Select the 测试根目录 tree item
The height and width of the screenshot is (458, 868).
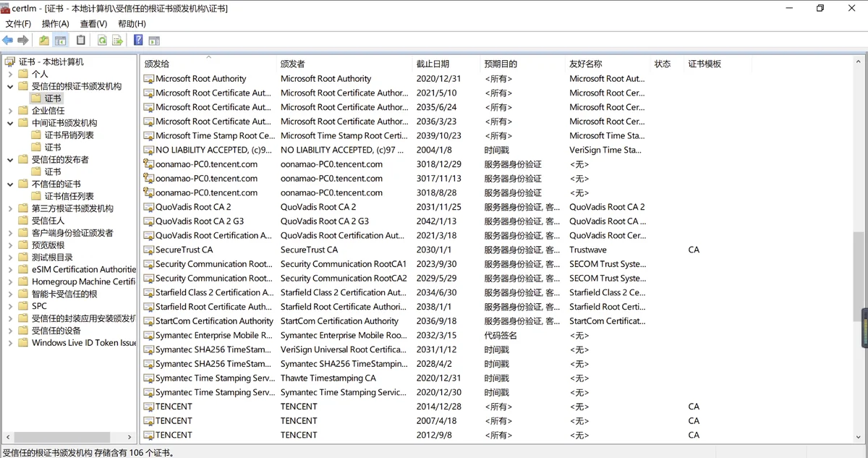52,258
